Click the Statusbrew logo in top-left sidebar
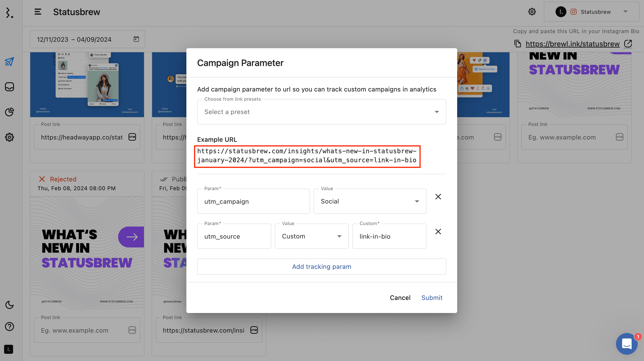This screenshot has height=361, width=644. 9,12
